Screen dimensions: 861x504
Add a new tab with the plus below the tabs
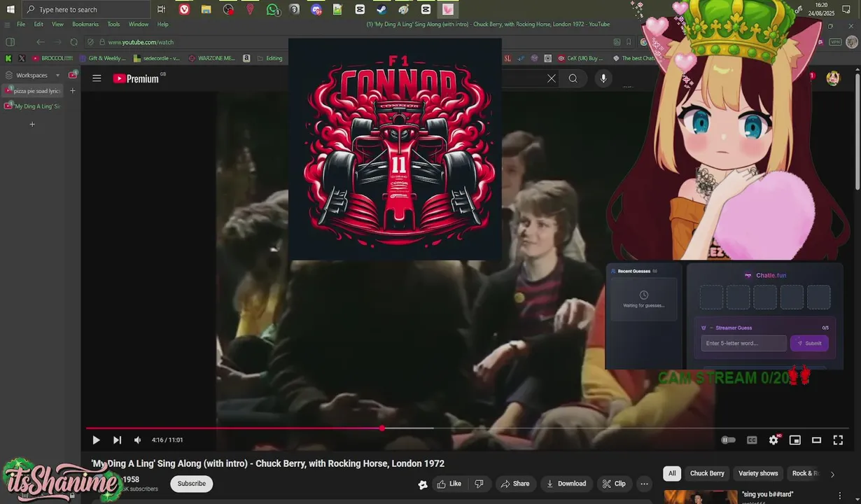click(x=32, y=125)
